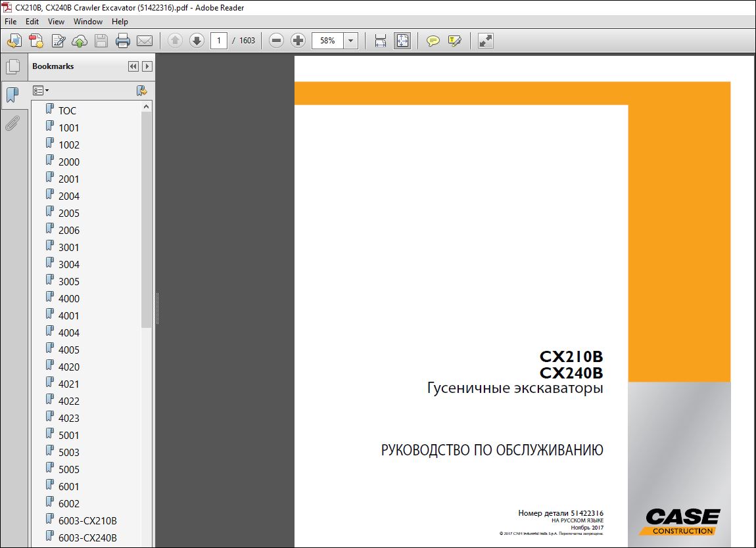Click the bookmarks scroll up arrow
This screenshot has width=756, height=548.
point(147,106)
